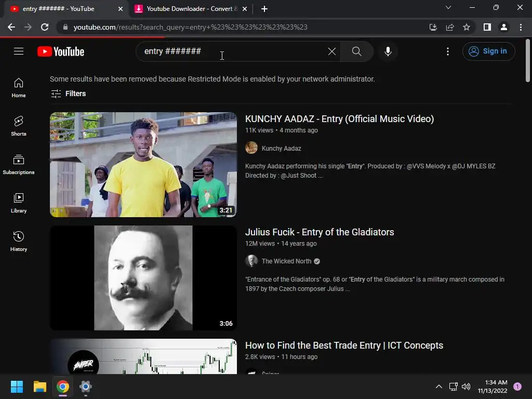This screenshot has width=532, height=399.
Task: Open the search Filters options
Action: [68, 94]
